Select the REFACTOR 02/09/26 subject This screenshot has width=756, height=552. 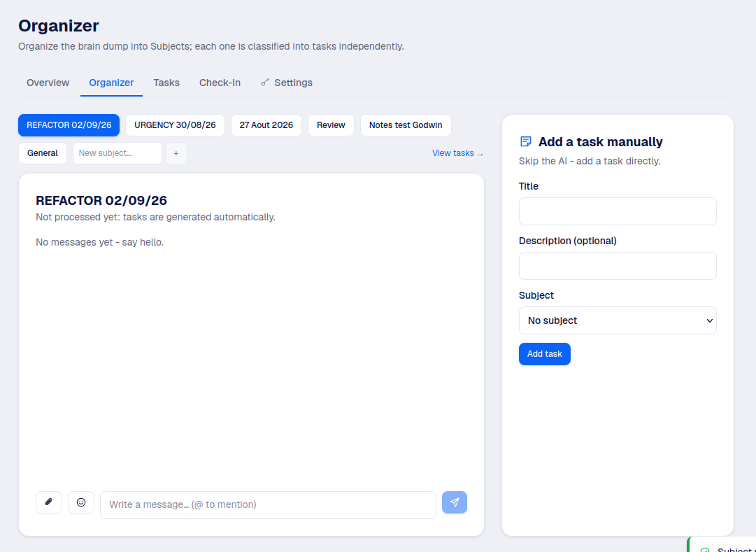[x=69, y=125]
